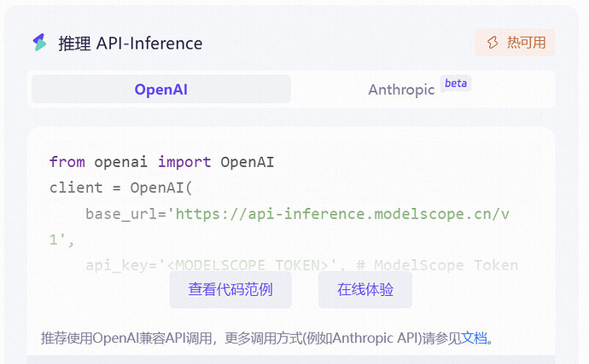This screenshot has height=364, width=589.
Task: Click the 推理 API-Inference heading
Action: coord(130,43)
